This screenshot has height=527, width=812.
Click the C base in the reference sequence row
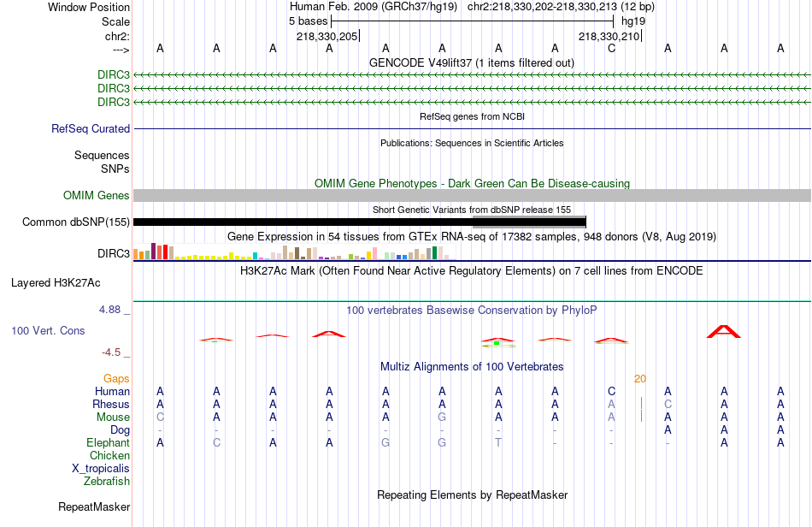pyautogui.click(x=612, y=49)
